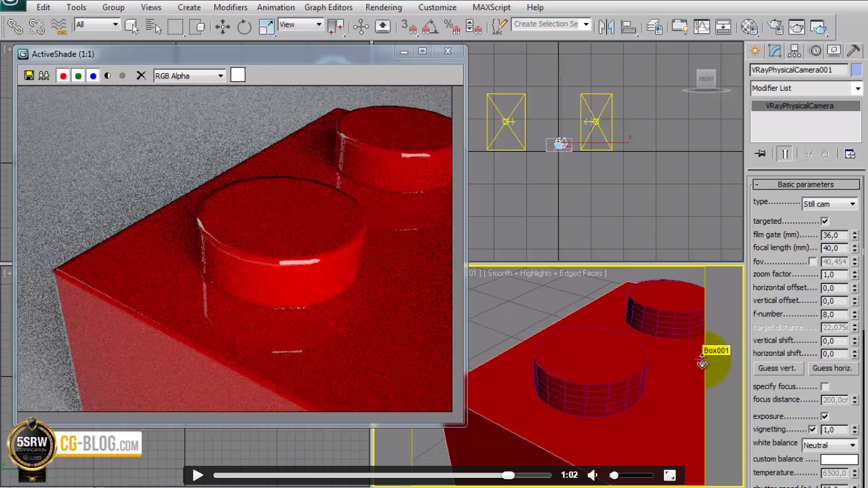Check the specify focus checkbox
868x488 pixels.
pos(825,386)
